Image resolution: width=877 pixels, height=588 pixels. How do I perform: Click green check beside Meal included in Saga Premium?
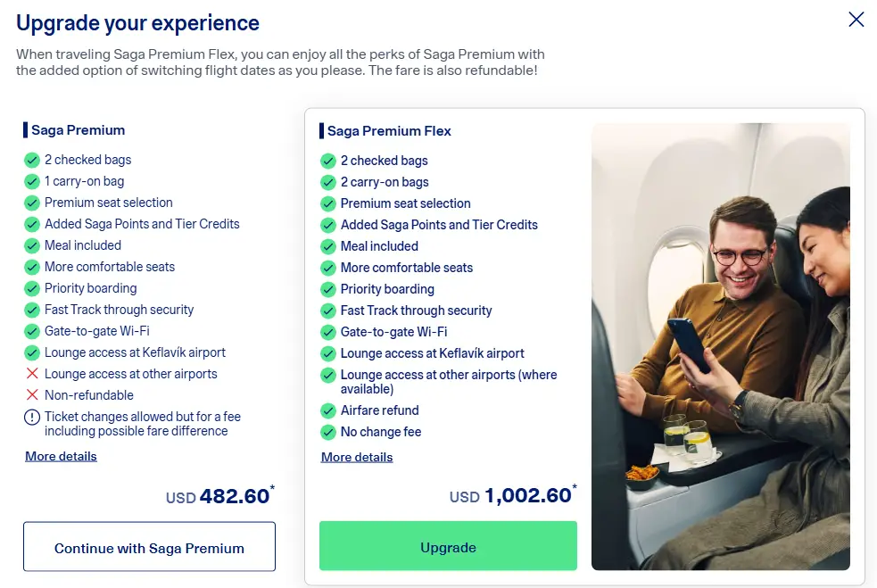[32, 245]
